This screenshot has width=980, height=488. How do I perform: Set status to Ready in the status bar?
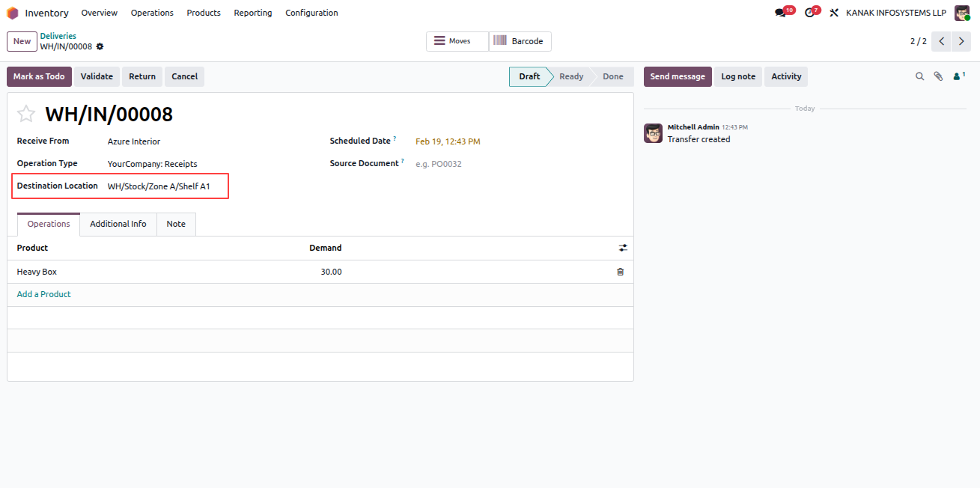point(571,76)
